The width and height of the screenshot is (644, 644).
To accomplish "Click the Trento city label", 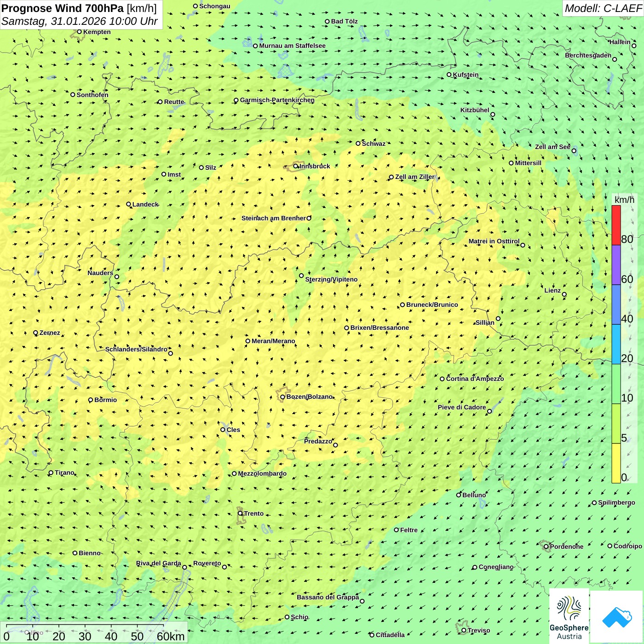I will [254, 513].
